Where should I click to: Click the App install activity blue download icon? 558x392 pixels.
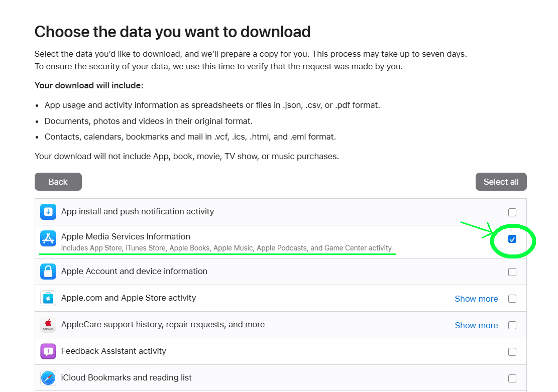click(48, 211)
